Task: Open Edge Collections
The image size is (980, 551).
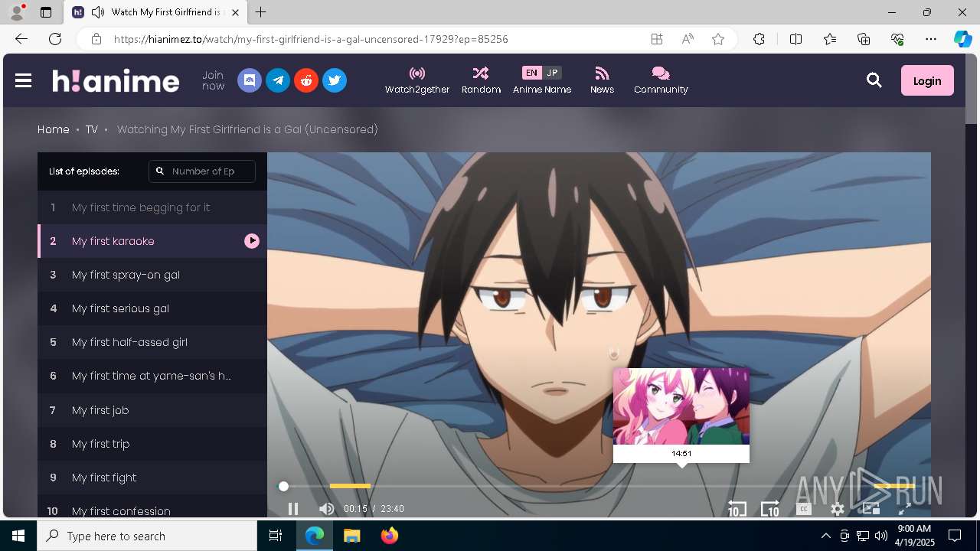Action: [x=864, y=39]
